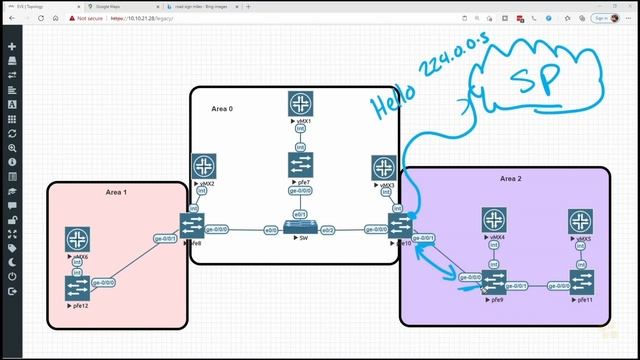
Task: Click the pfe7 forwarding node
Action: pyautogui.click(x=300, y=165)
